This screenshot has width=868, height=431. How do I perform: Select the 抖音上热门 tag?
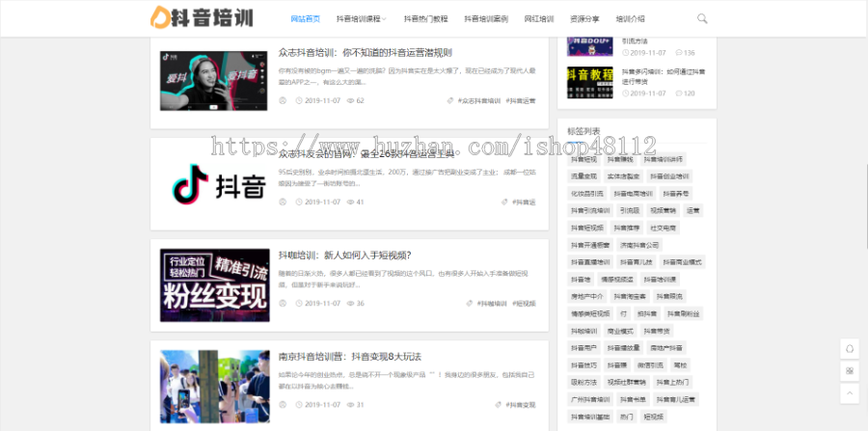tap(672, 383)
